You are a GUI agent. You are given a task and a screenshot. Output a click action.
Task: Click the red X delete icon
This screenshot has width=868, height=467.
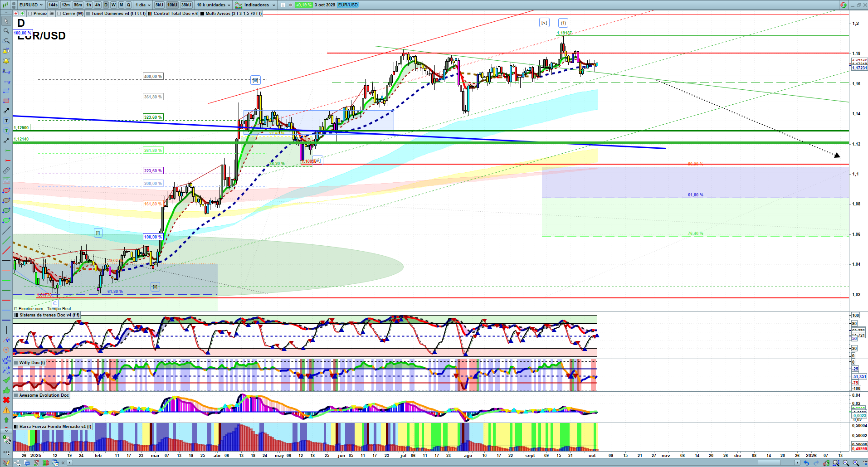coord(6,400)
